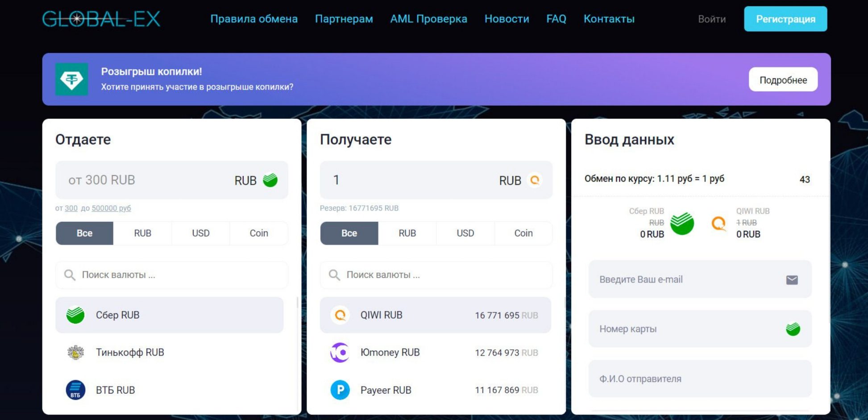Screen dimensions: 868x420
Task: Click Подробнее in the giveaway banner
Action: tap(783, 79)
